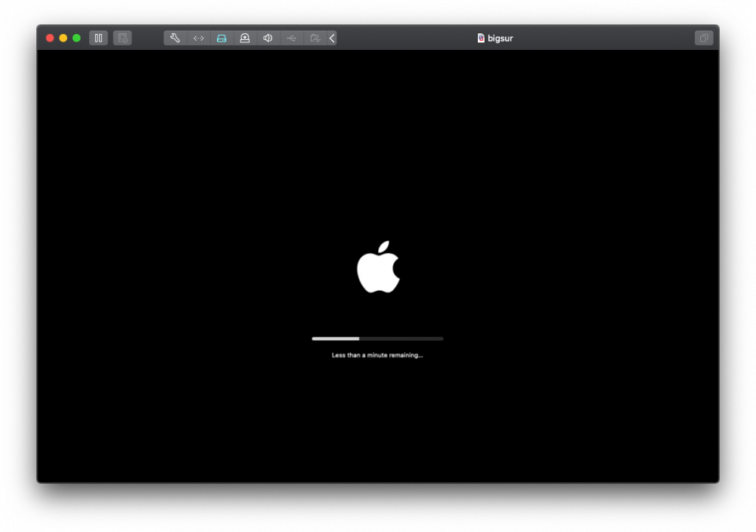Click the installation progress bar
Viewport: 756px width, 532px height.
(x=377, y=339)
